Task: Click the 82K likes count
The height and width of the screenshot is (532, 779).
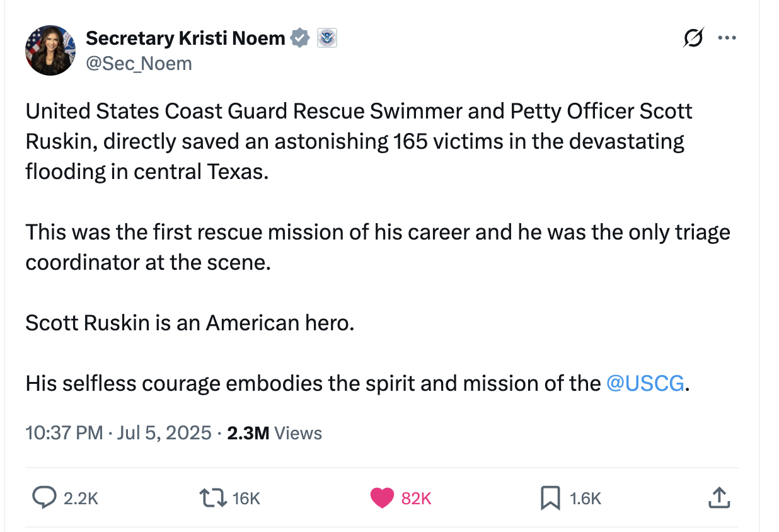Action: point(416,499)
